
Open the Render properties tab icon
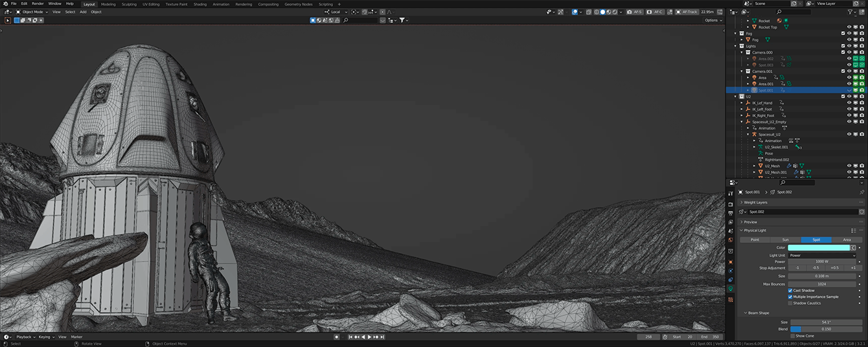731,205
